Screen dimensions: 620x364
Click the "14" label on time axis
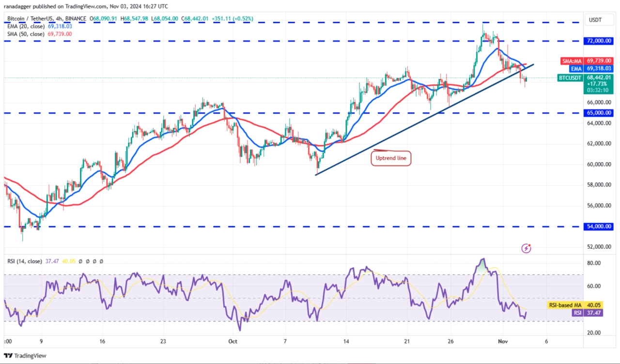coord(346,341)
